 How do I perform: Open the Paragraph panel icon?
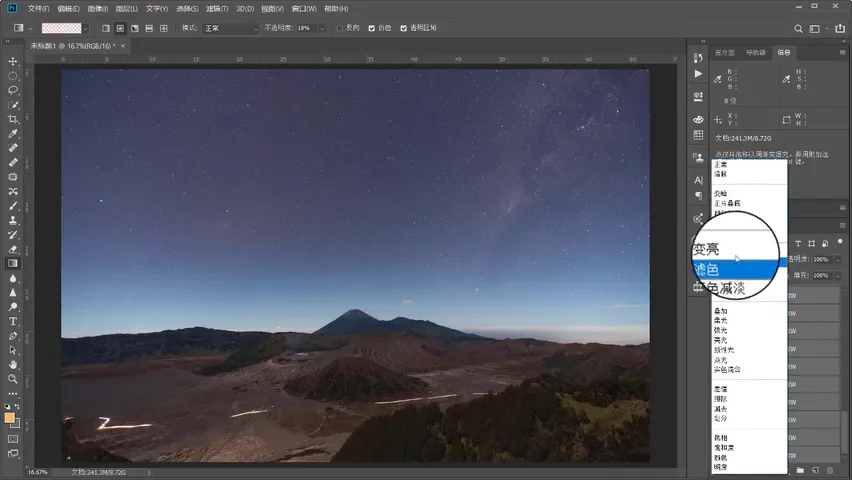[698, 196]
